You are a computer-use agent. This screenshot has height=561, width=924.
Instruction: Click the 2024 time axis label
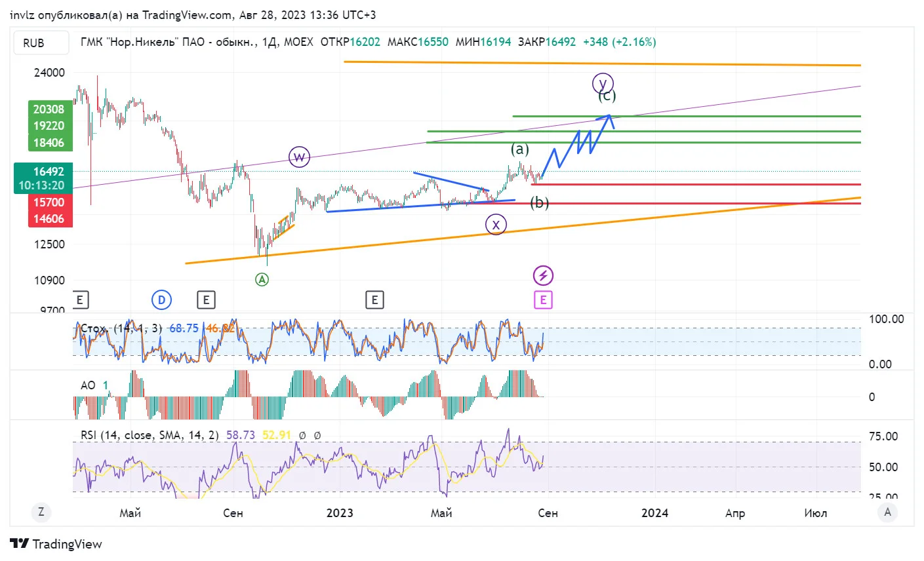[654, 513]
